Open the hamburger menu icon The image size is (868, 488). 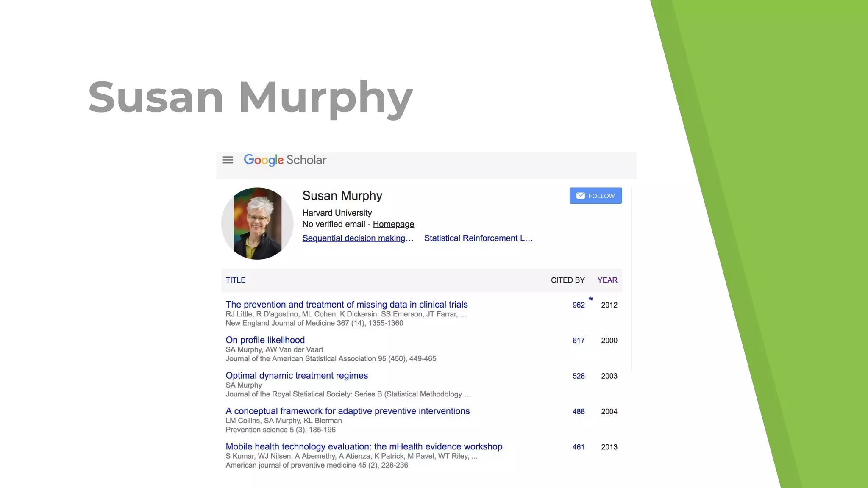[x=228, y=160]
